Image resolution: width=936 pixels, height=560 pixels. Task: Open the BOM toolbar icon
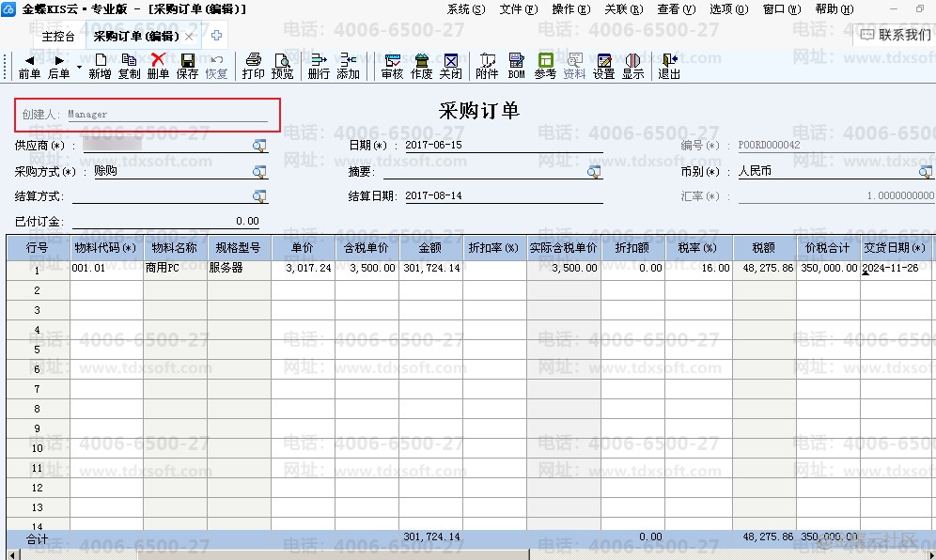point(516,67)
